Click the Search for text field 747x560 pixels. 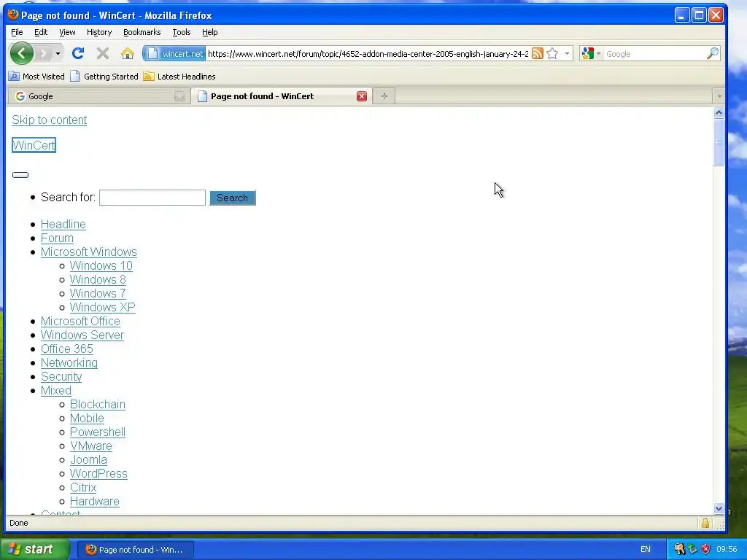click(152, 198)
